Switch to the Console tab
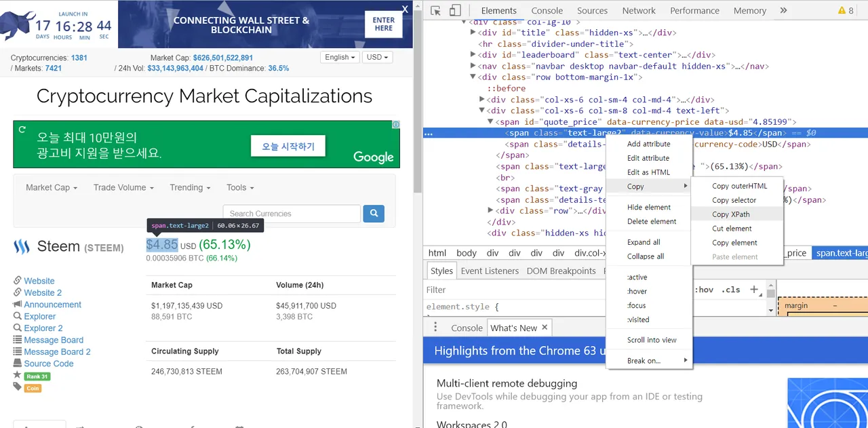868x428 pixels. coord(547,10)
